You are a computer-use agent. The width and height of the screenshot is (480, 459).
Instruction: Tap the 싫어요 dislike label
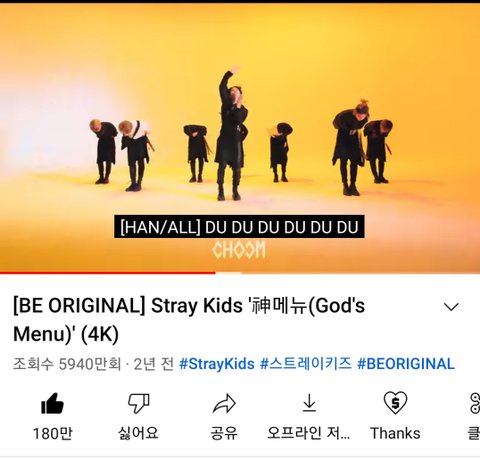click(x=138, y=433)
